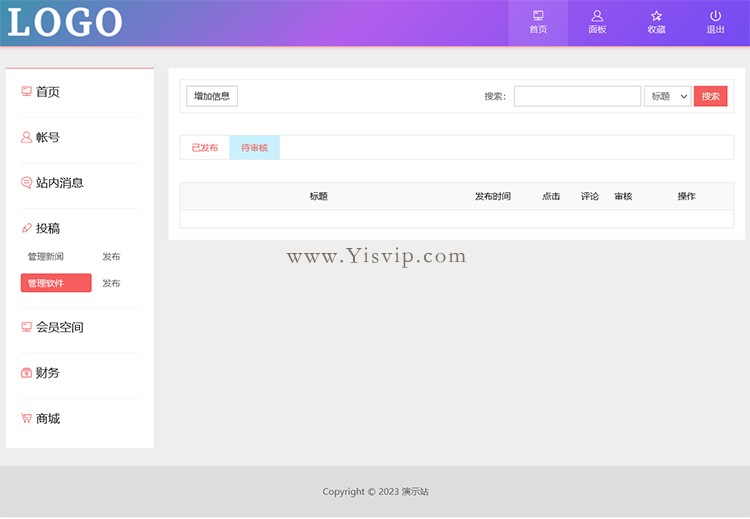Screen dimensions: 750x519
Task: Click the 财务 wallet icon in sidebar
Action: pyautogui.click(x=26, y=373)
